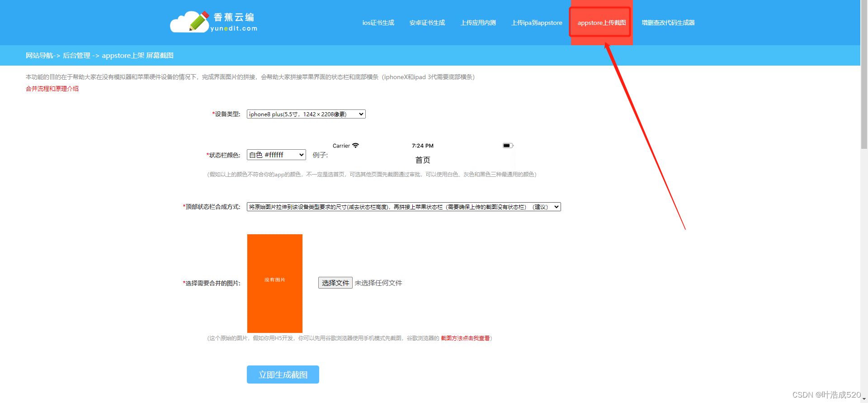Open the ios证书生成 menu item
Viewport: 868px width, 403px height.
coord(378,23)
